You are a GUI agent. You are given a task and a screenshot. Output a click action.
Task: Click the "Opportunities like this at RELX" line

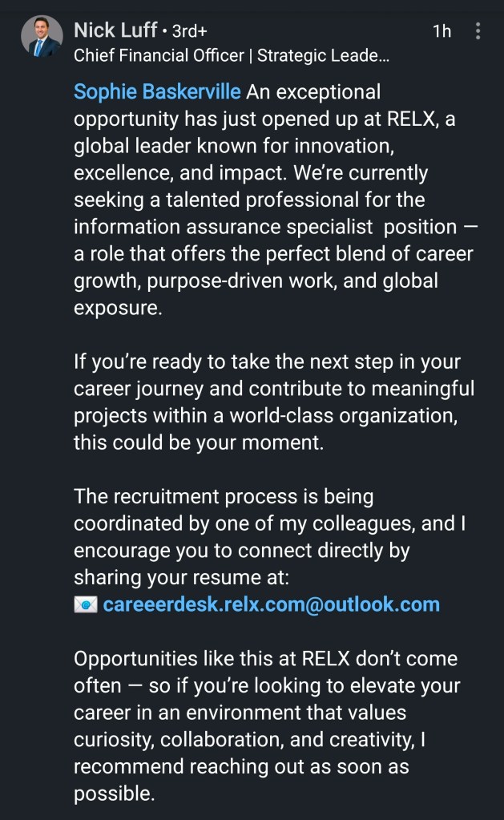click(264, 658)
